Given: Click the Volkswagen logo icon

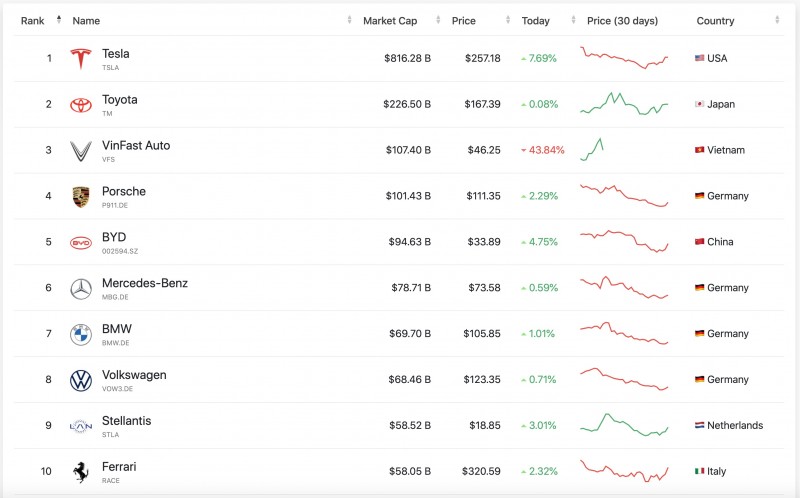Looking at the screenshot, I should 80,381.
